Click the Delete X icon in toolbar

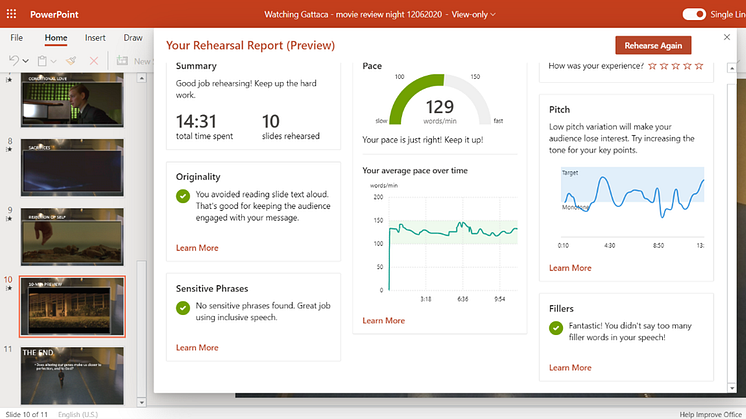coord(94,61)
